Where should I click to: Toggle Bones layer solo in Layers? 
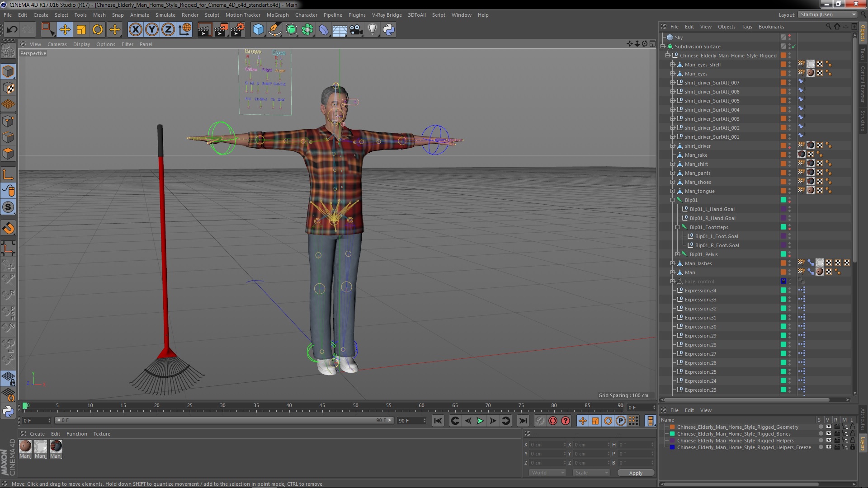[821, 434]
